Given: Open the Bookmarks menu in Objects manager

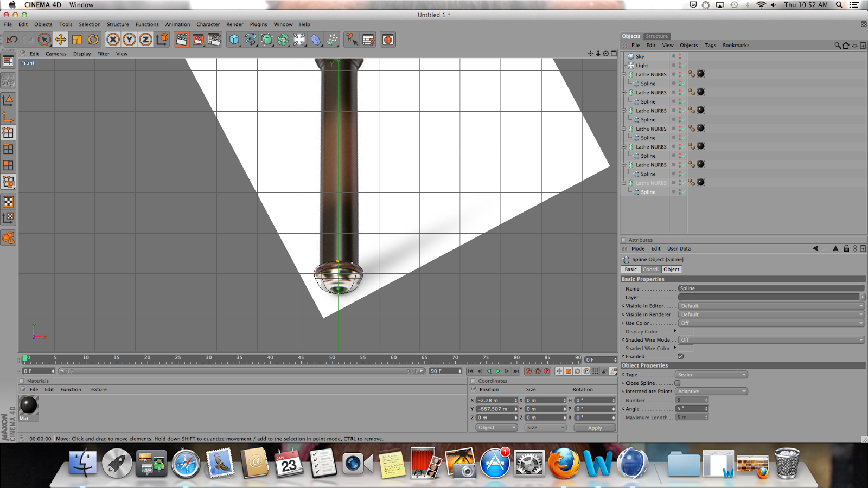Looking at the screenshot, I should 736,46.
